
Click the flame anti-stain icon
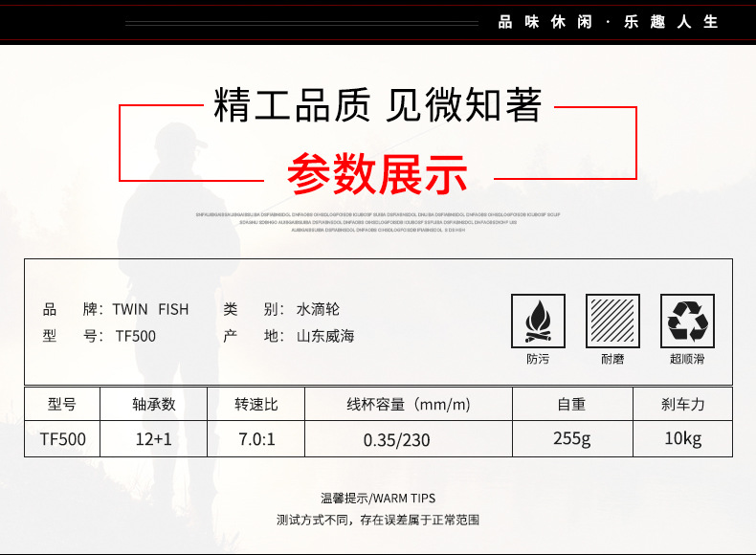click(x=538, y=321)
